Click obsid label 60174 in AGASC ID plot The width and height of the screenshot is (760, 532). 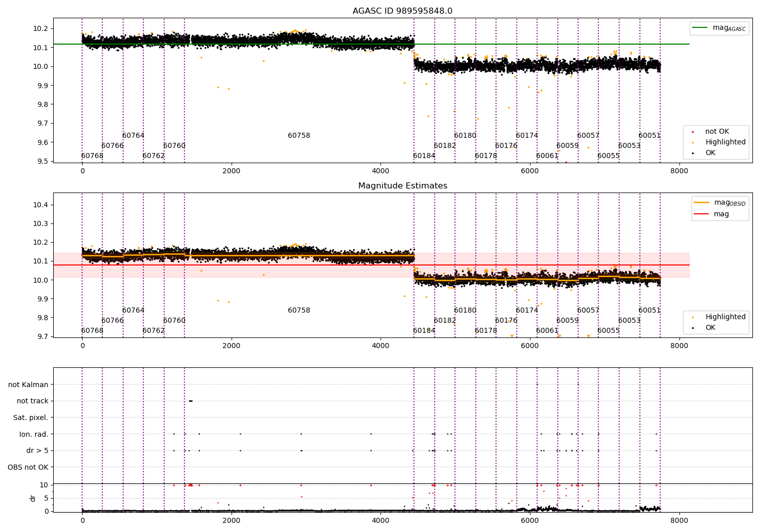click(x=527, y=136)
